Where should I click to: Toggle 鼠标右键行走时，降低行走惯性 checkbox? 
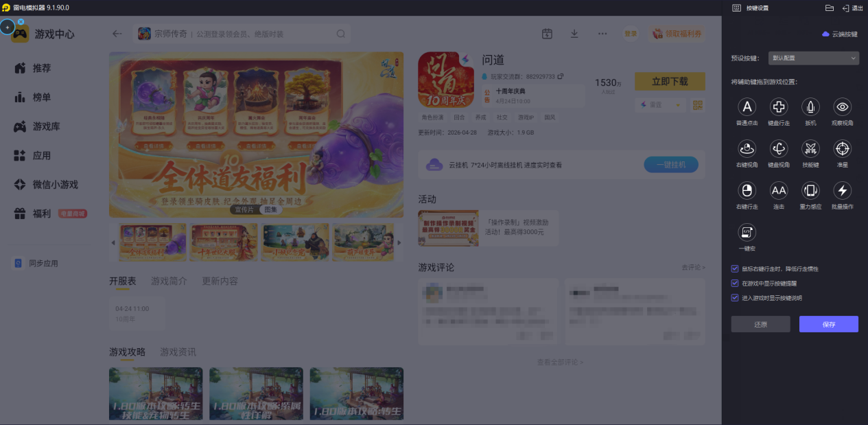pyautogui.click(x=735, y=268)
